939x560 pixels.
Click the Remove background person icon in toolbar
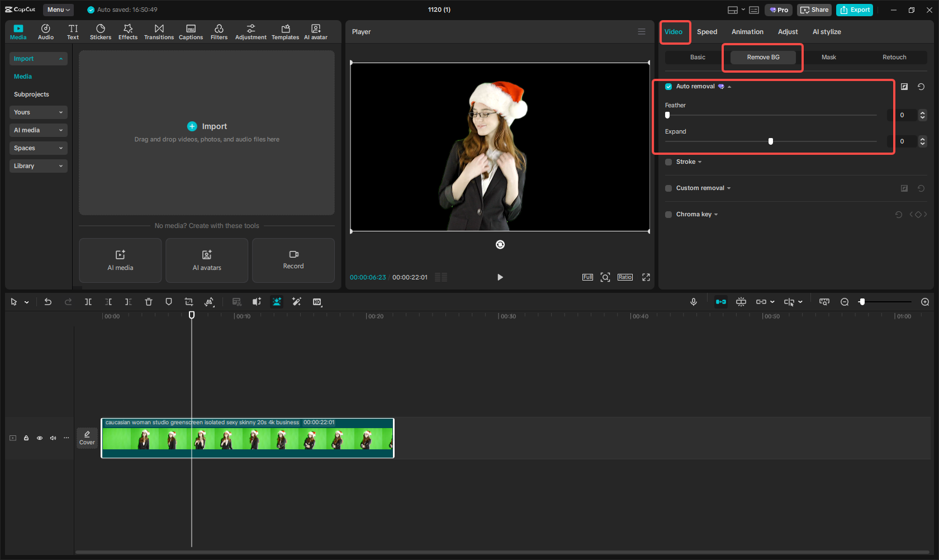click(x=277, y=302)
